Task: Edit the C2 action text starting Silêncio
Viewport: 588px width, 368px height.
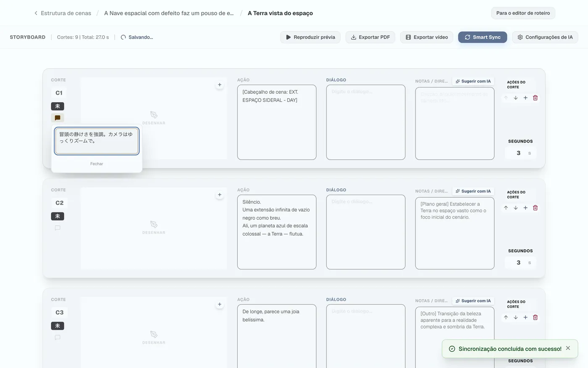Action: pyautogui.click(x=277, y=232)
